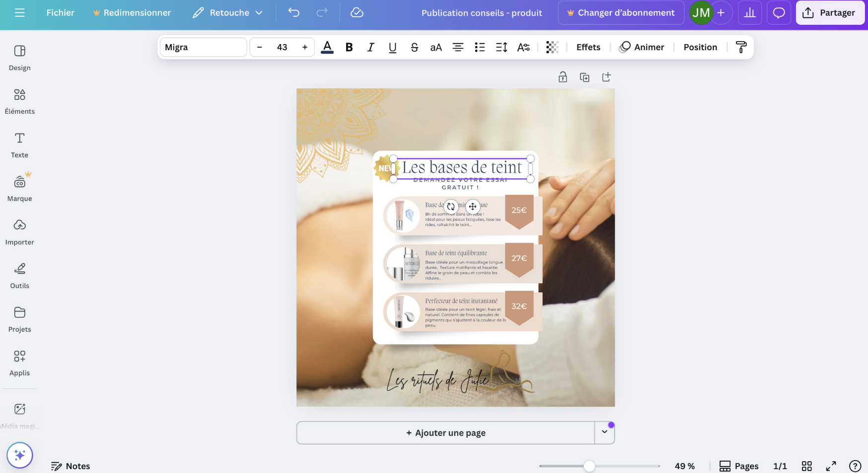Select the 25€ price tag

(x=519, y=211)
